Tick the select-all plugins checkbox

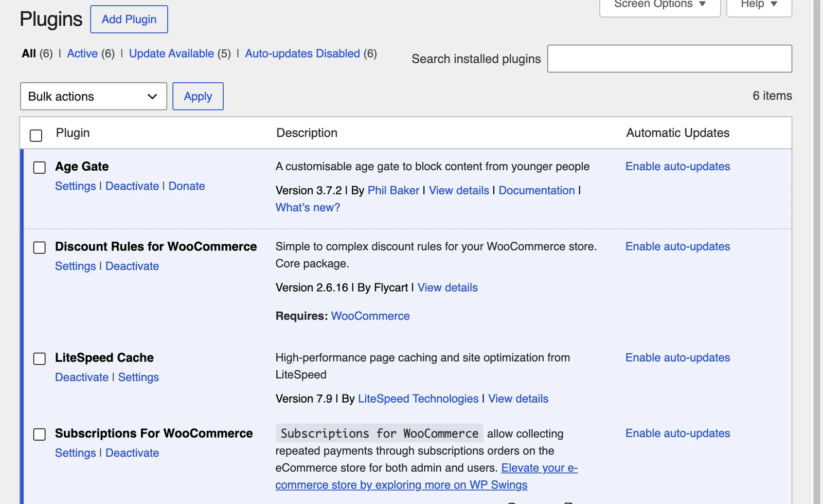[x=36, y=135]
